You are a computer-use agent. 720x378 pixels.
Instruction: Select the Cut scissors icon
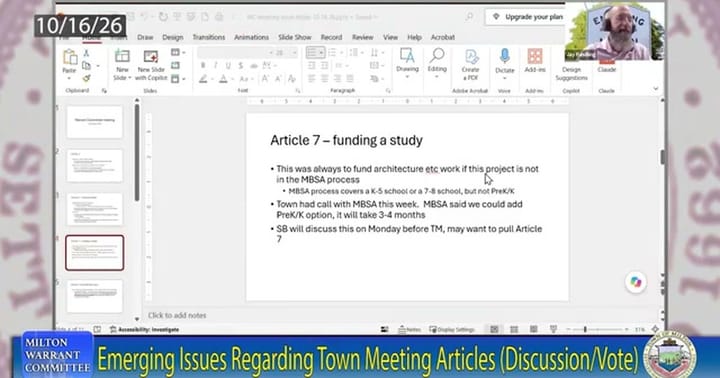click(x=86, y=54)
